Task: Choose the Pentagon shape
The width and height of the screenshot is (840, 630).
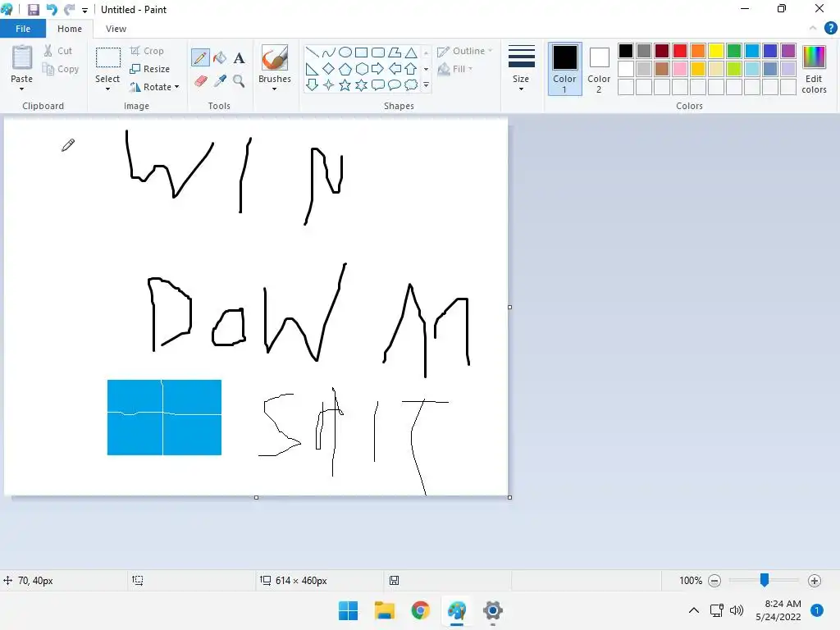Action: 345,69
